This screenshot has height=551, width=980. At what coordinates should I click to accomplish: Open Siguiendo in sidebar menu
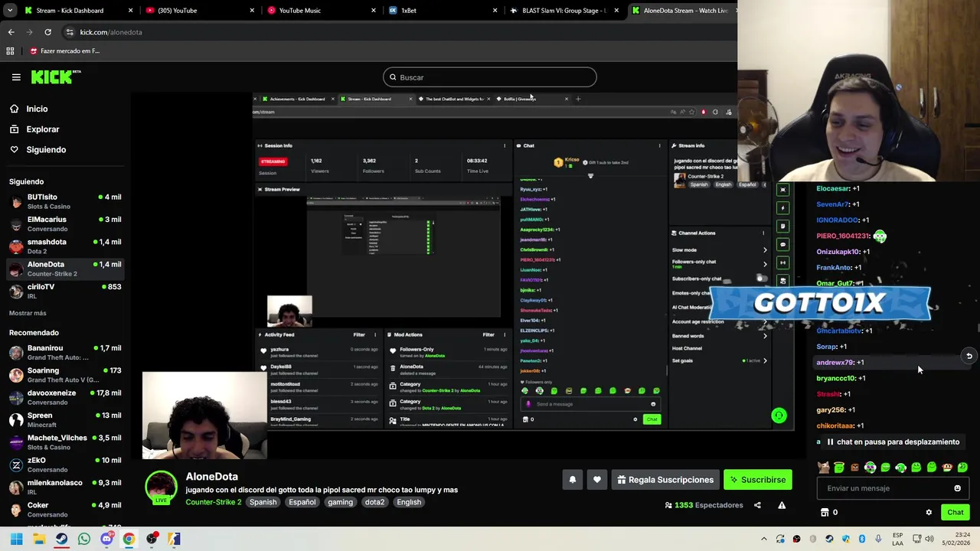click(46, 149)
